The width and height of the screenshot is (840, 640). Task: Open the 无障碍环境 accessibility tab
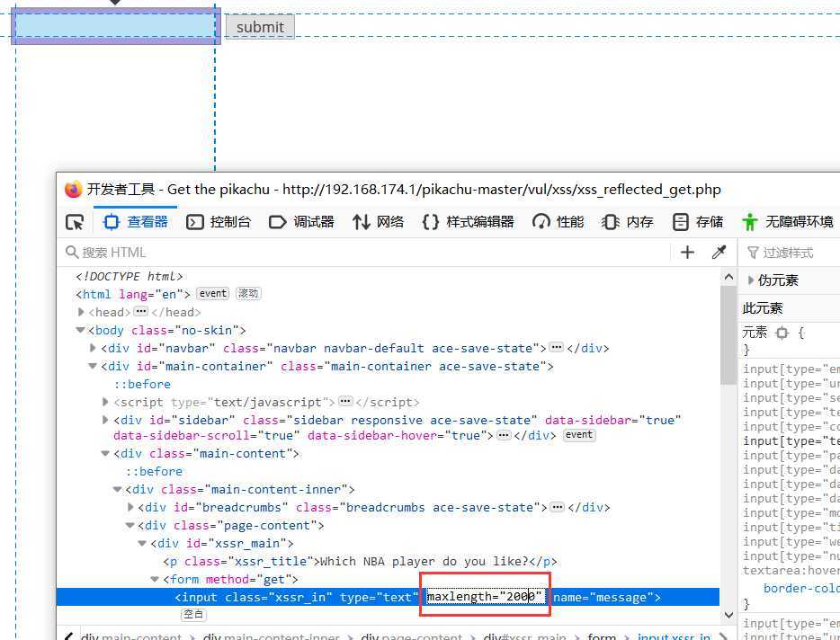(788, 222)
